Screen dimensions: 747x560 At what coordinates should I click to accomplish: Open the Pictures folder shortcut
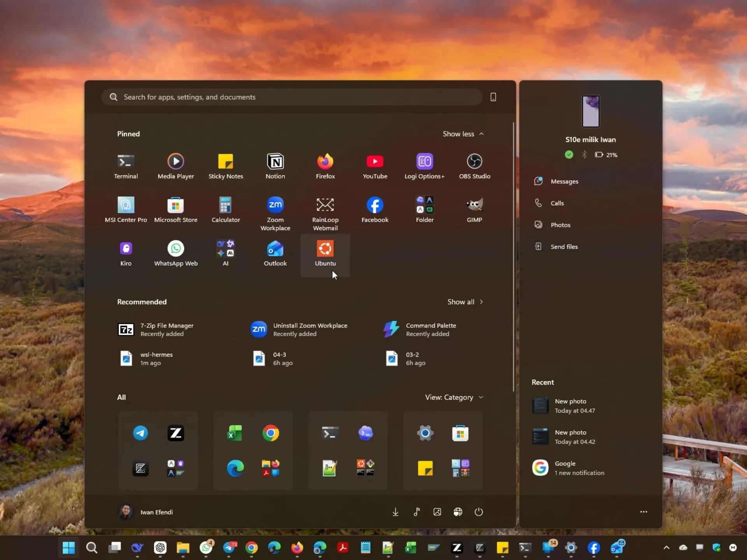click(x=437, y=512)
